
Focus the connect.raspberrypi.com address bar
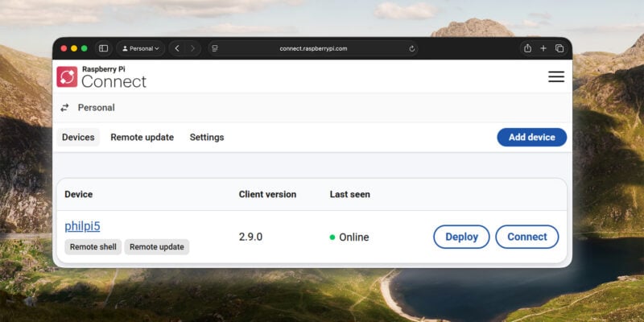click(313, 48)
